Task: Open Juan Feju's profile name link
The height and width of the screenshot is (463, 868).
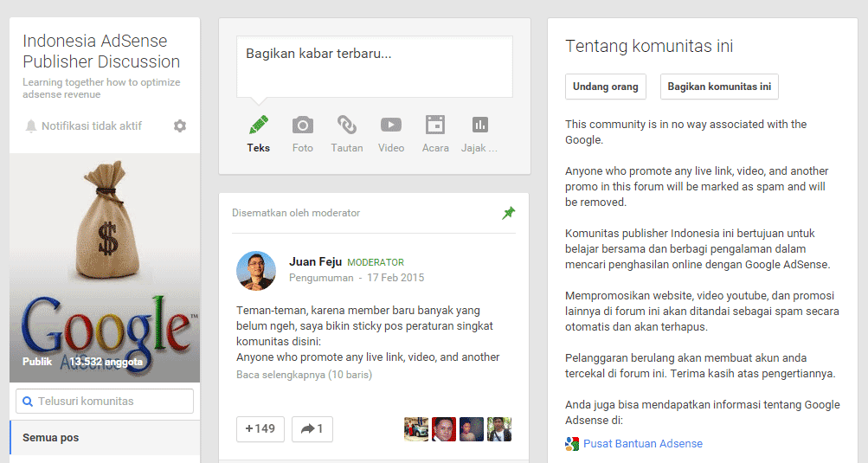Action: [x=316, y=261]
